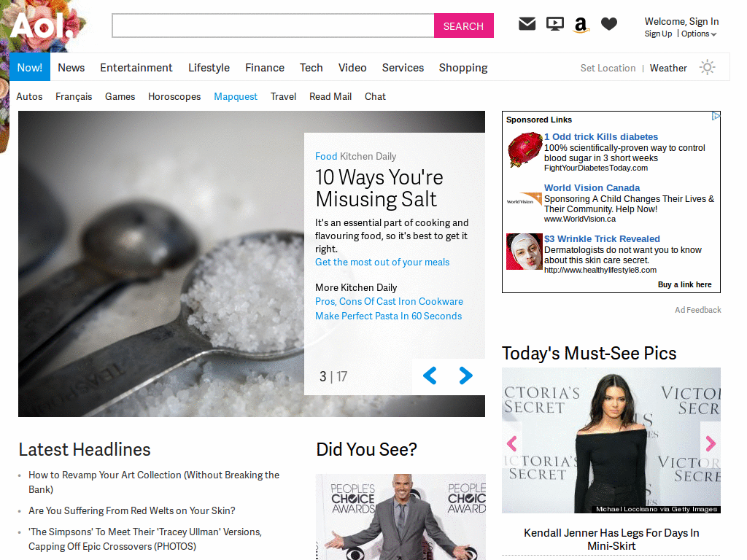Click the heart favorites icon
The image size is (747, 560).
609,24
